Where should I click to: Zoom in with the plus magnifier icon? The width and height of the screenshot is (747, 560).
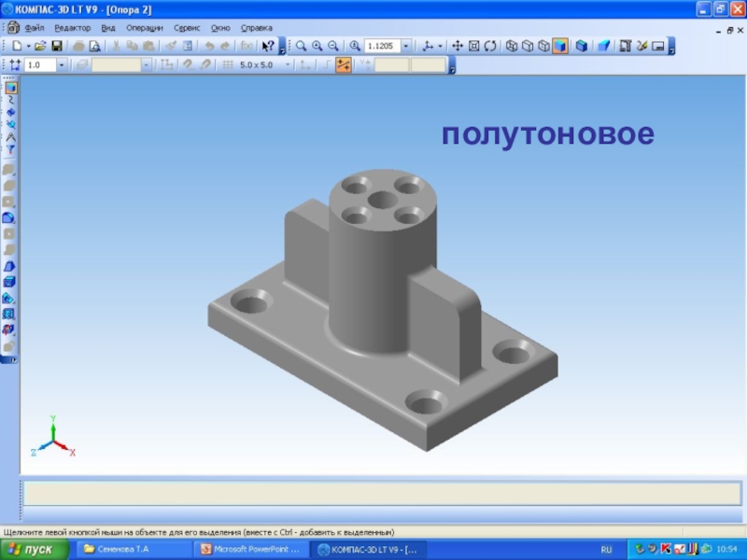pyautogui.click(x=317, y=46)
